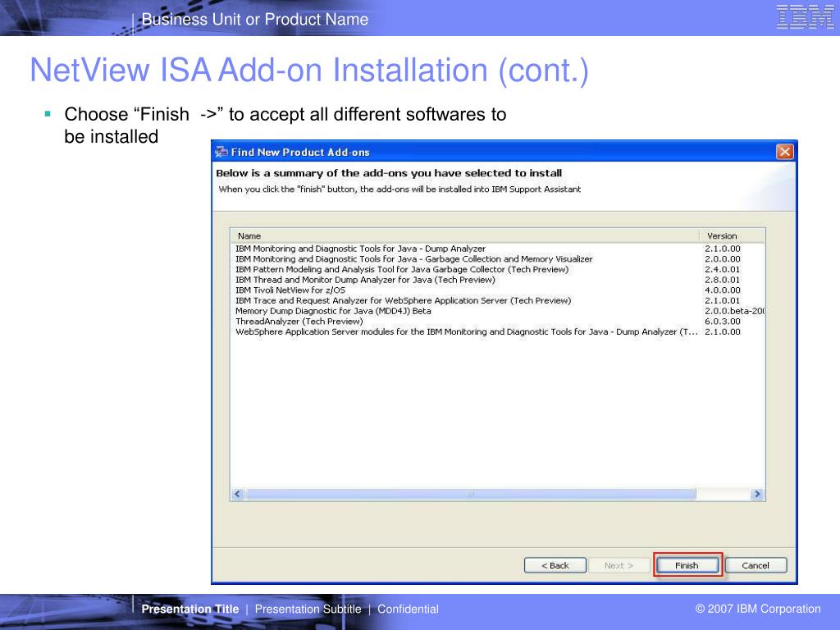
Task: Click version value 4.0.0.00
Action: tap(722, 290)
